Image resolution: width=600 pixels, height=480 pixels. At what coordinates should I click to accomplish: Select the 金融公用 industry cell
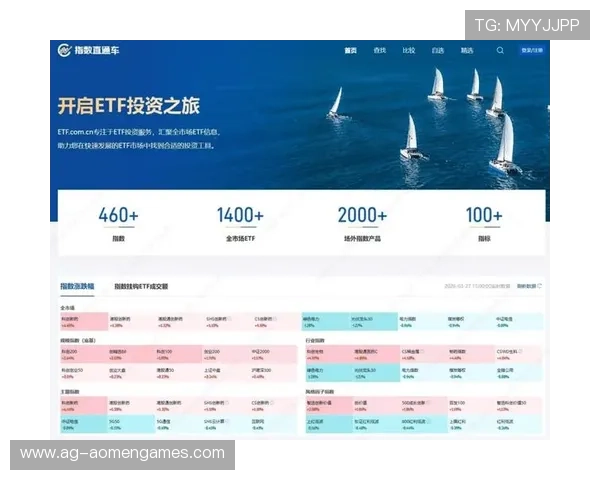click(518, 373)
